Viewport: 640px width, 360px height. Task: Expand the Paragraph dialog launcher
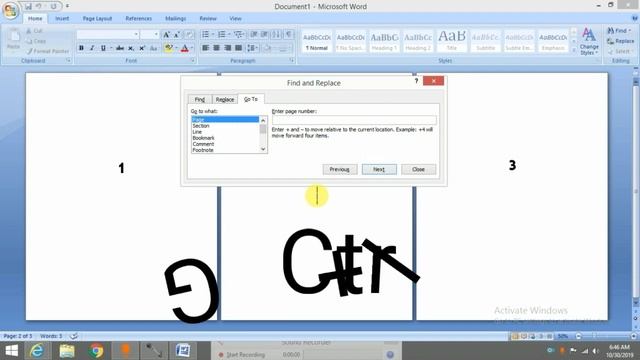[292, 60]
